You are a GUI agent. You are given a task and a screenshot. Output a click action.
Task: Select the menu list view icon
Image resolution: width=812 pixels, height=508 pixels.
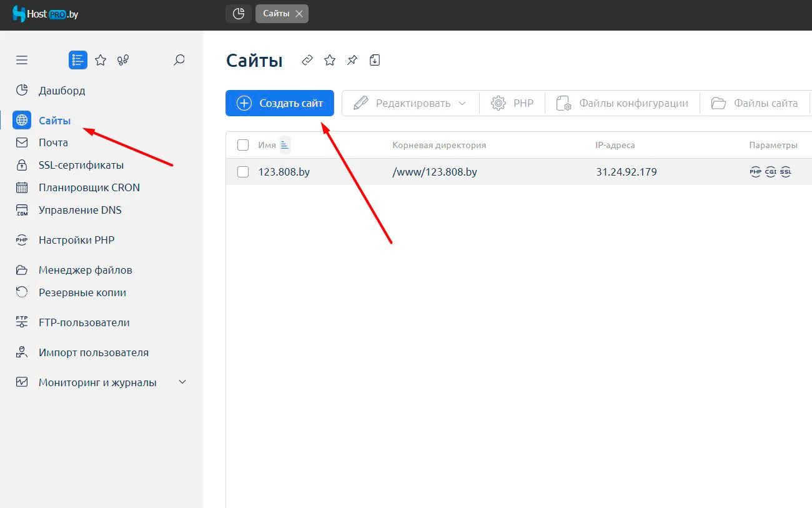click(x=78, y=60)
